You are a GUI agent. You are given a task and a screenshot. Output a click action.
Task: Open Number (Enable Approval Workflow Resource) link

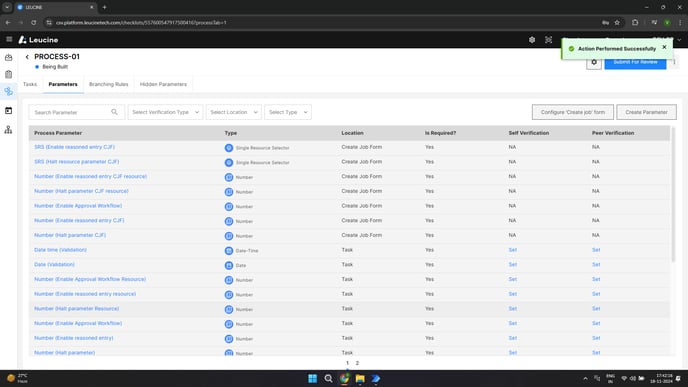tap(90, 279)
